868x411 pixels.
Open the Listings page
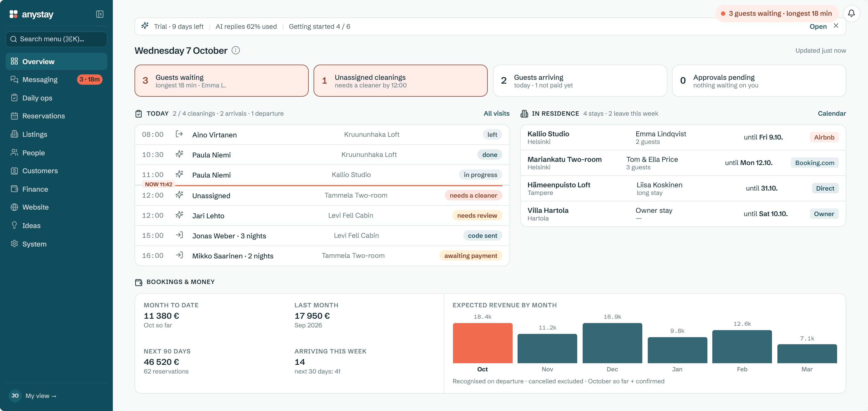(56, 134)
